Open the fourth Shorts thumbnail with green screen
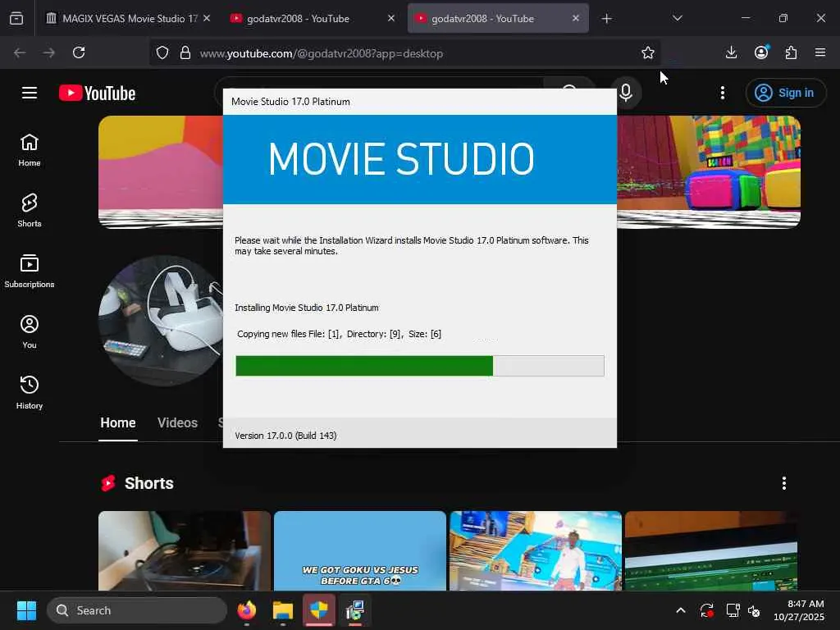The image size is (840, 630). pos(711,550)
